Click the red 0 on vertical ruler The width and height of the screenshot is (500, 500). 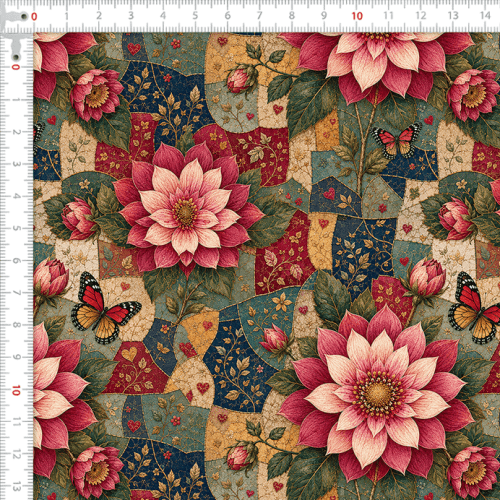pyautogui.click(x=16, y=67)
